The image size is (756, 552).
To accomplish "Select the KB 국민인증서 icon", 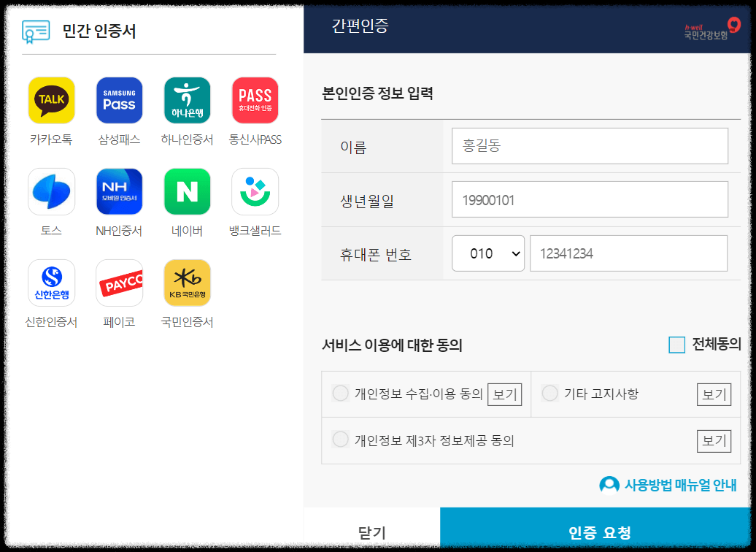I will point(186,283).
